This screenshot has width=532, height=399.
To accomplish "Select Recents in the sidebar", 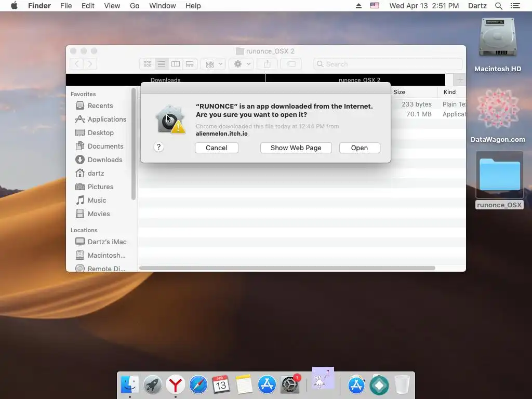I will pos(100,105).
